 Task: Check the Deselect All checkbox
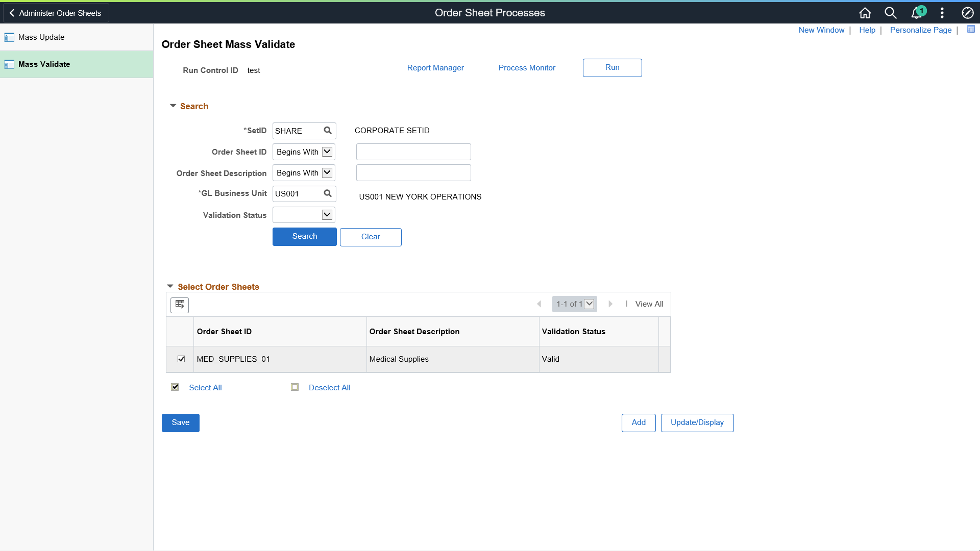[x=295, y=387]
